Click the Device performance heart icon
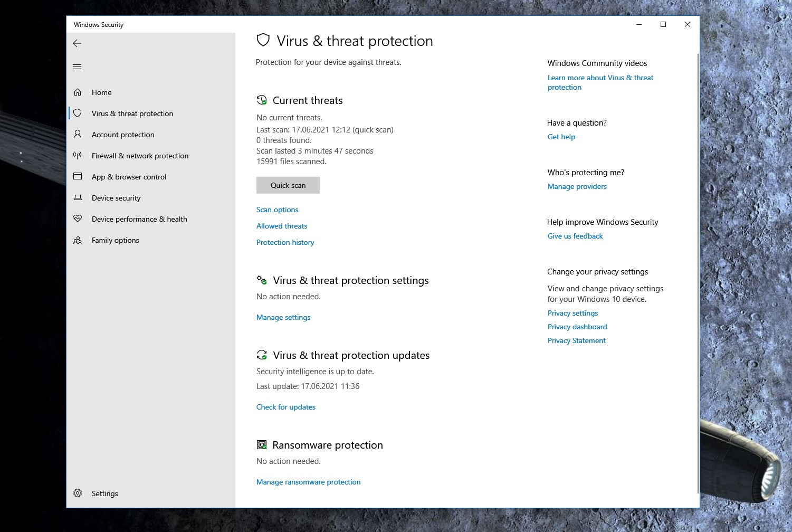Image resolution: width=792 pixels, height=532 pixels. tap(78, 218)
